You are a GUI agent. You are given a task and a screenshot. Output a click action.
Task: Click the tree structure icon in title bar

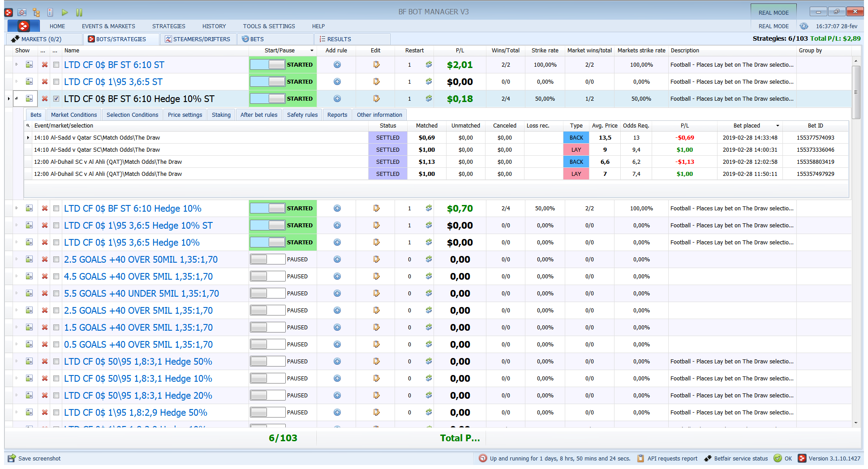(36, 13)
